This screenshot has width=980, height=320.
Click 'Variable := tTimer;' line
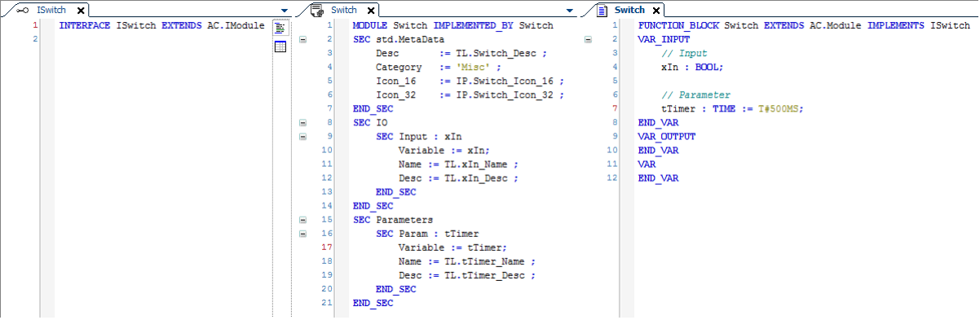tap(452, 247)
